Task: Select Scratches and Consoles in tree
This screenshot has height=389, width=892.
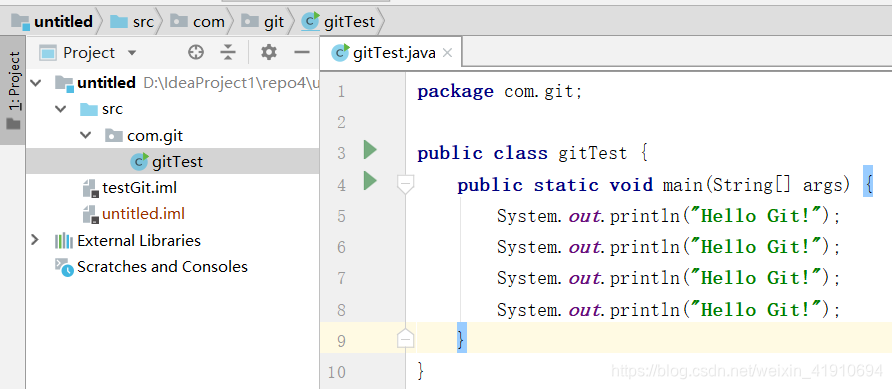Action: point(163,266)
